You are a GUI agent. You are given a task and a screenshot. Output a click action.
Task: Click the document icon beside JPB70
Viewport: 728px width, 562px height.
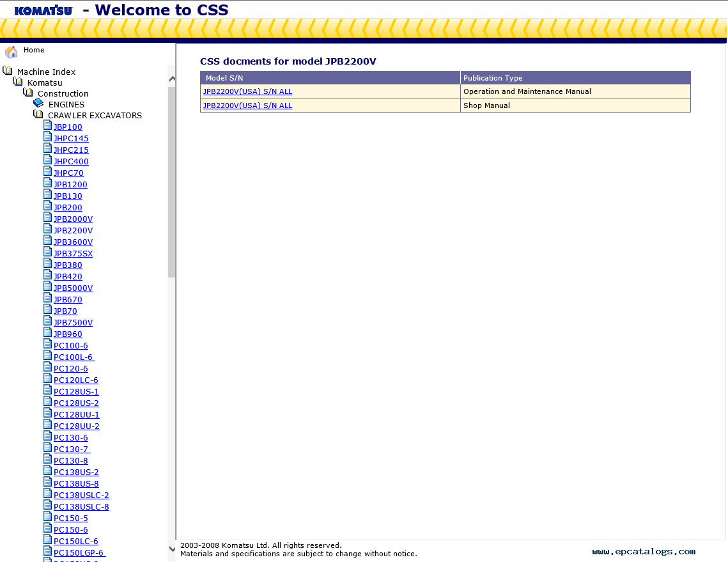tap(47, 310)
